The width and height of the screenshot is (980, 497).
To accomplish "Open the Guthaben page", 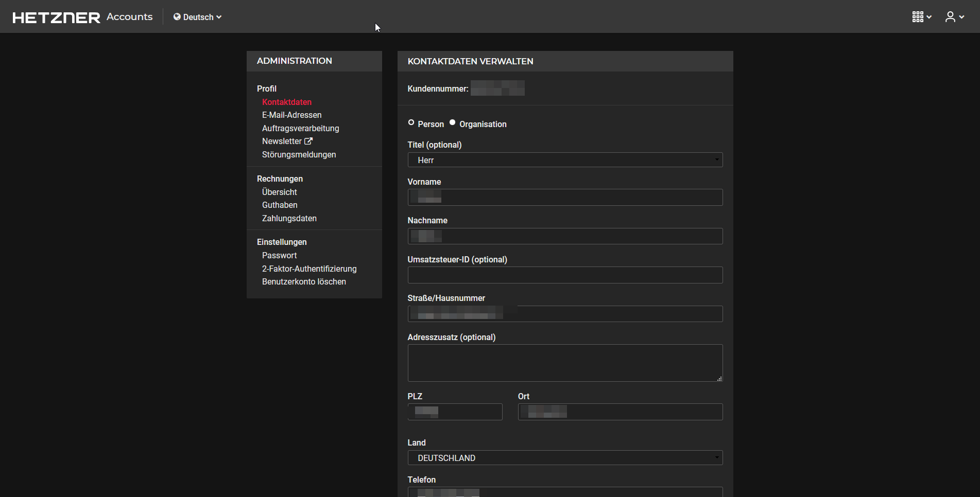I will tap(280, 205).
